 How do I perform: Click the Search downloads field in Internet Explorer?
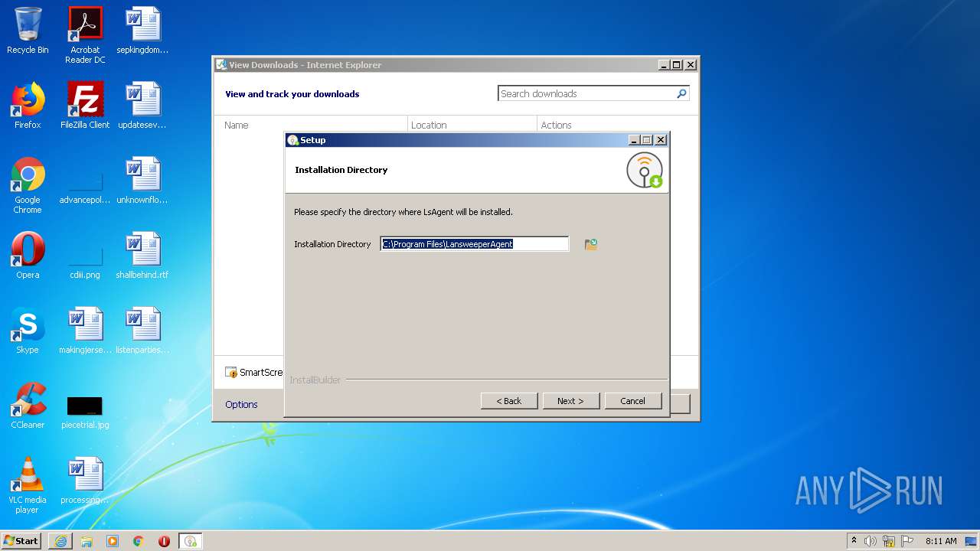[x=586, y=93]
